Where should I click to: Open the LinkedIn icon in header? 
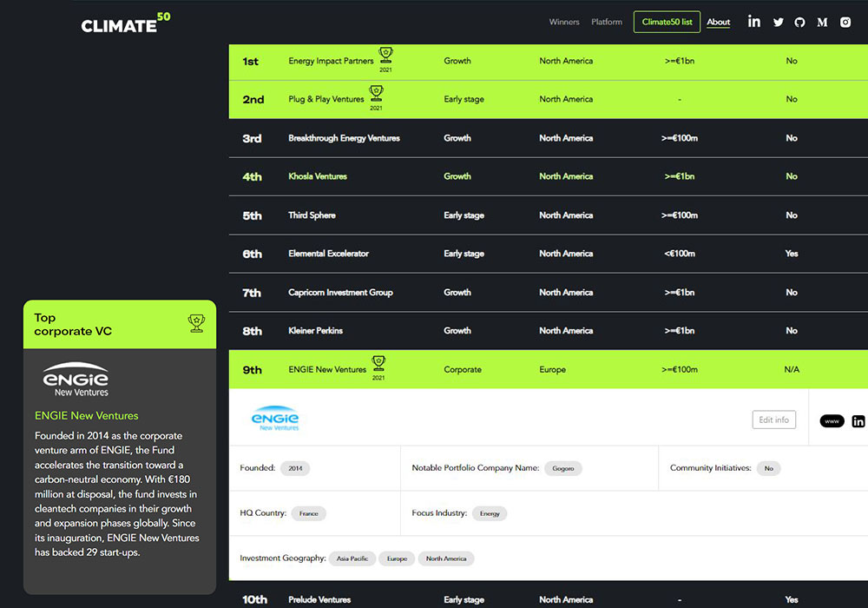coord(754,22)
